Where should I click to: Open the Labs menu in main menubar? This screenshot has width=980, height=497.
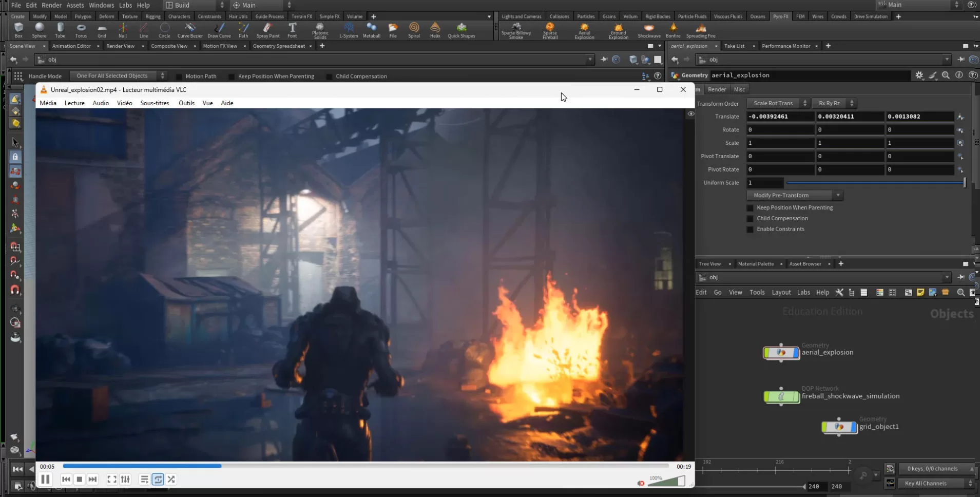pos(125,5)
